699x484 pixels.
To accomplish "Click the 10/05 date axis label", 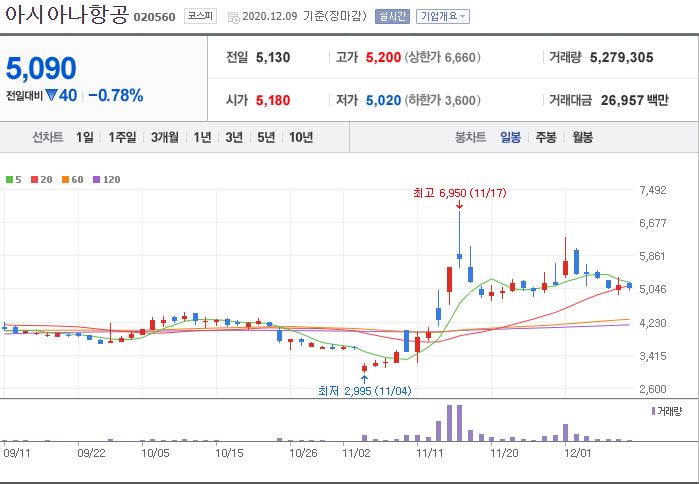I will (155, 453).
